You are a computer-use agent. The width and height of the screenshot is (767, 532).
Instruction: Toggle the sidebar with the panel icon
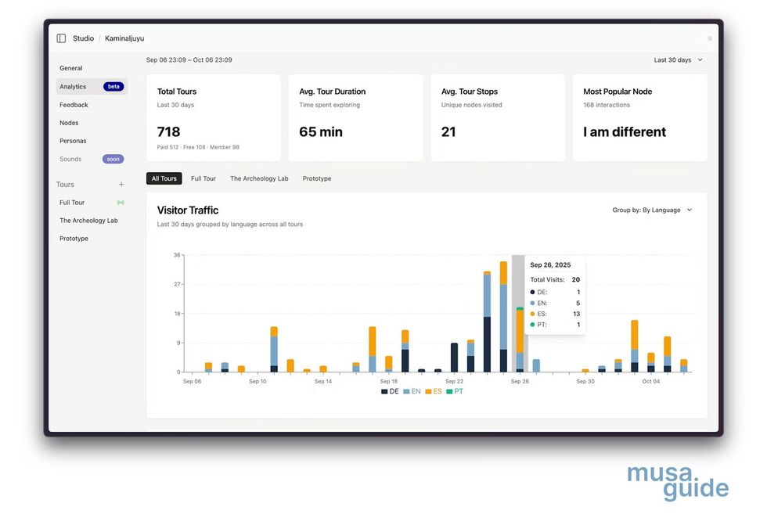(x=60, y=38)
